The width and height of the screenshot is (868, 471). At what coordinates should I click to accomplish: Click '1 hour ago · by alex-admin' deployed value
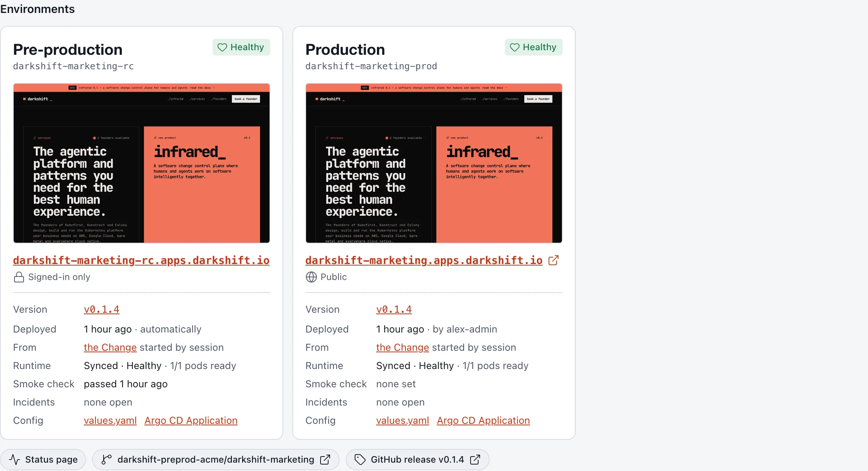437,329
